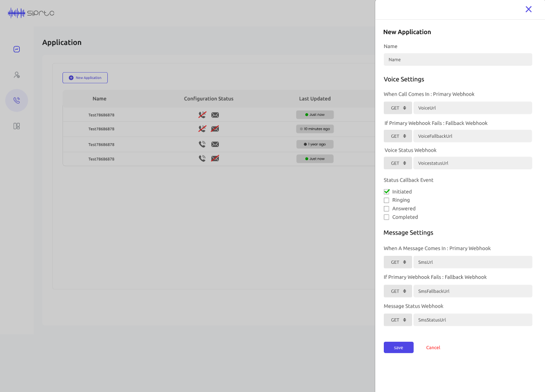Open the user management sidebar icon
Viewport: 545px width, 392px height.
click(17, 75)
